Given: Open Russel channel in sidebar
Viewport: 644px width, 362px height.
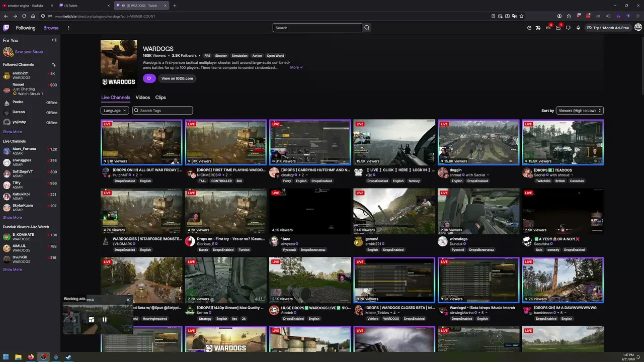Looking at the screenshot, I should [x=30, y=89].
